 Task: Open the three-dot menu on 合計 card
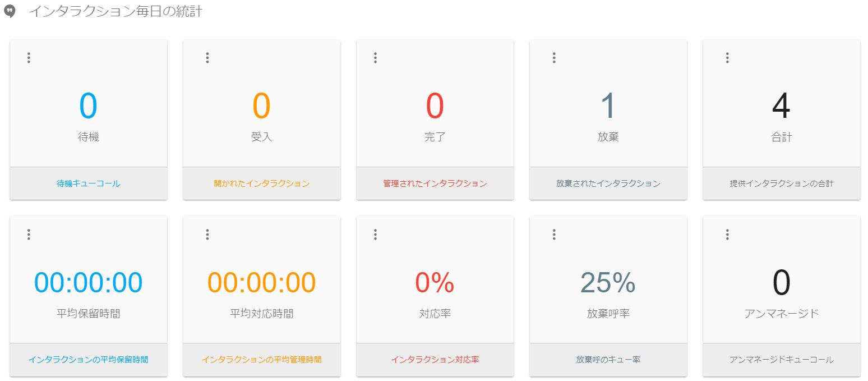(x=727, y=58)
